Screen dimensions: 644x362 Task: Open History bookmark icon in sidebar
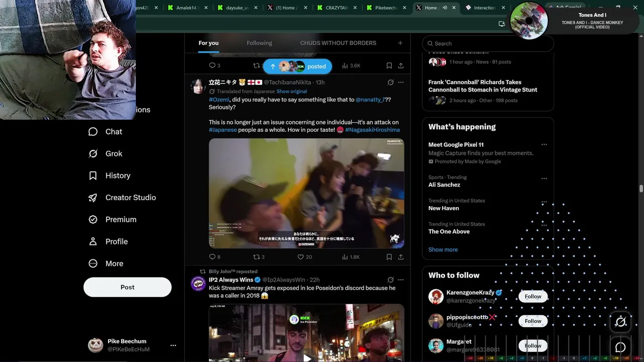[x=93, y=175]
